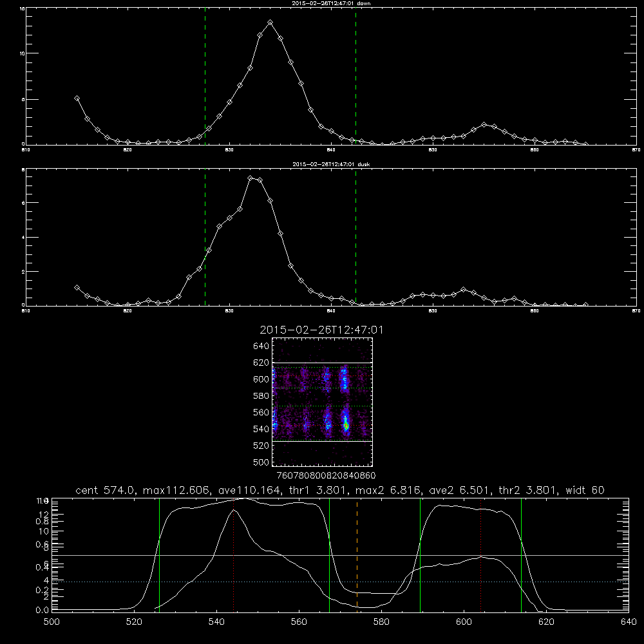Click the '600' label on bottom plot x-axis
This screenshot has width=644, height=644.
point(464,622)
